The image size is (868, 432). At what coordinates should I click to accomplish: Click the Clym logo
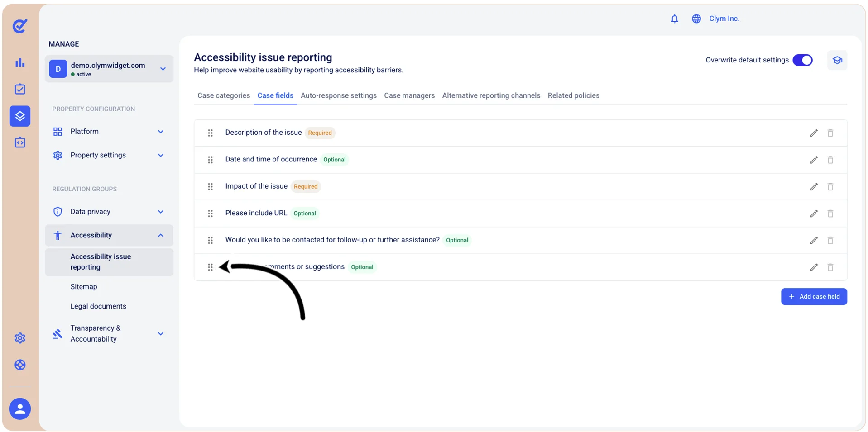click(x=20, y=26)
